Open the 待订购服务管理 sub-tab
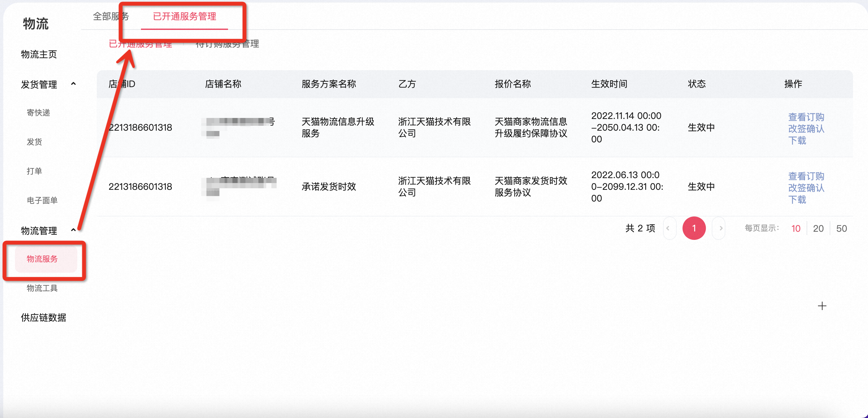Screen dimensions: 868x418 tap(227, 44)
